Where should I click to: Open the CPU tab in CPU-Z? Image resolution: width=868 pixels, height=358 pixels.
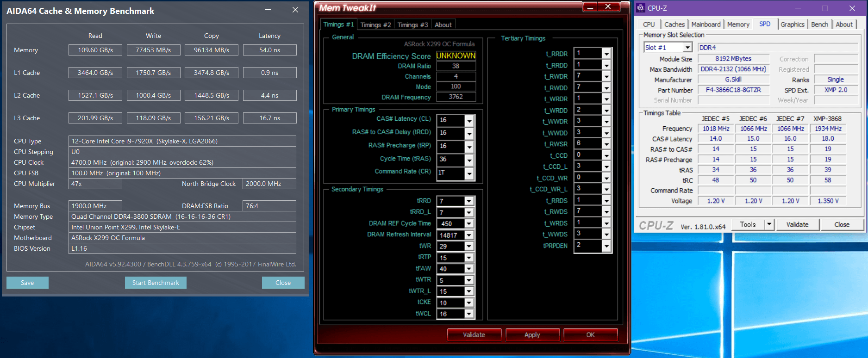click(649, 25)
